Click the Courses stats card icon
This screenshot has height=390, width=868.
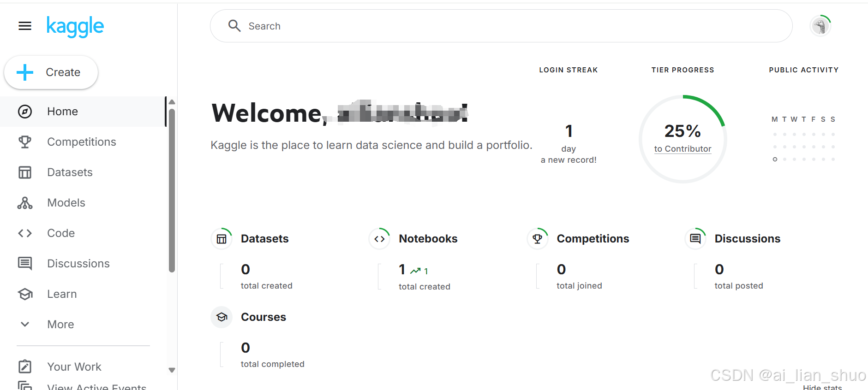pos(221,317)
